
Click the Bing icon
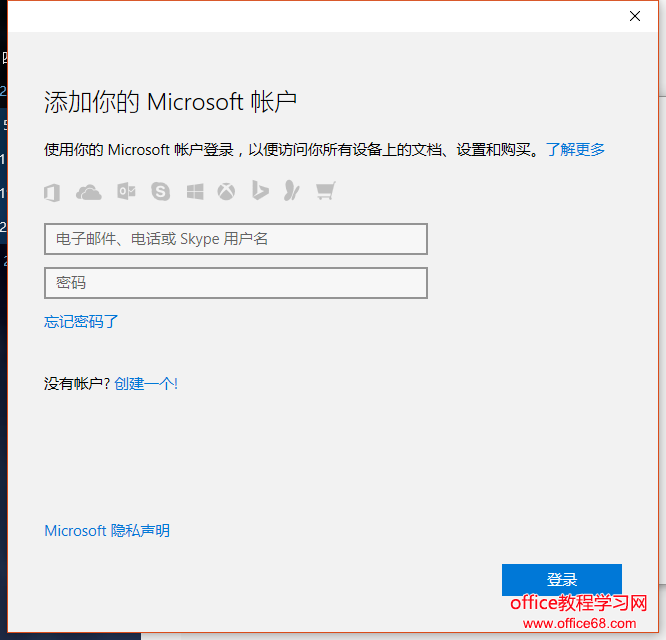click(x=260, y=190)
